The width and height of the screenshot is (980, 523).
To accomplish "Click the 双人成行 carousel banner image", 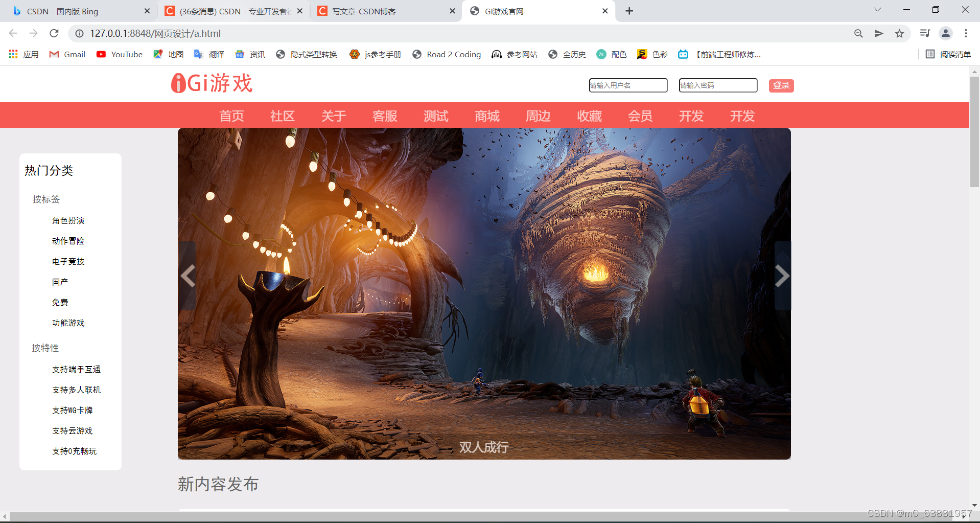I will pyautogui.click(x=484, y=293).
